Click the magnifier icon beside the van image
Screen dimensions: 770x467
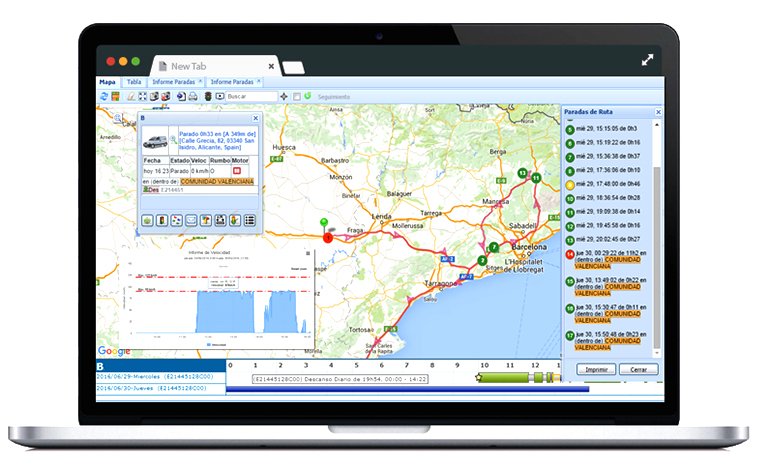click(172, 141)
